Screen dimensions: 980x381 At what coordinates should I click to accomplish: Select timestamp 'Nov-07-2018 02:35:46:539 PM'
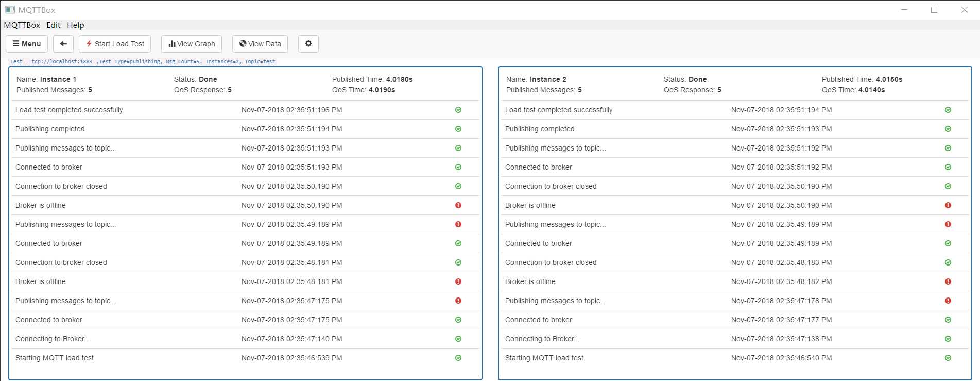292,358
